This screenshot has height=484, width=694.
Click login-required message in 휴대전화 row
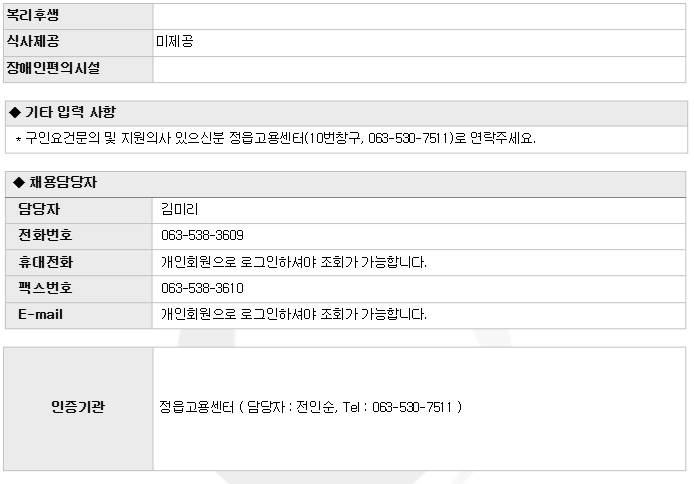(294, 262)
